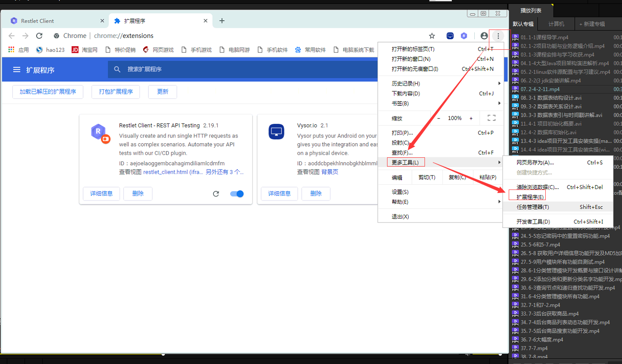Click the search magnifier in the extensions bar
This screenshot has width=622, height=364.
click(117, 69)
